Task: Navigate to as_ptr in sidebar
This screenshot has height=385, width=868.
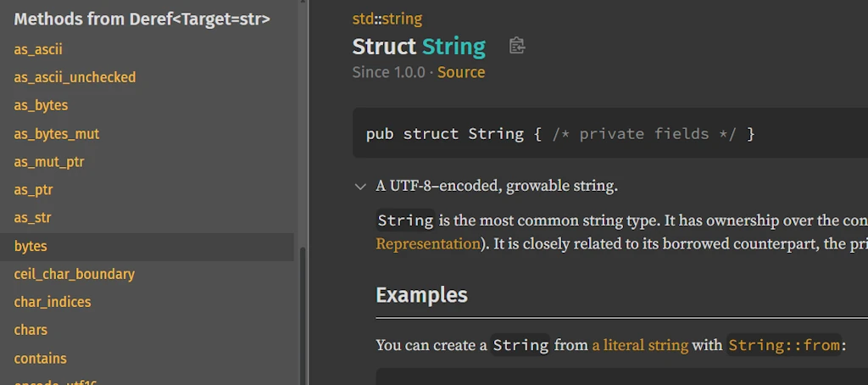Action: point(34,190)
